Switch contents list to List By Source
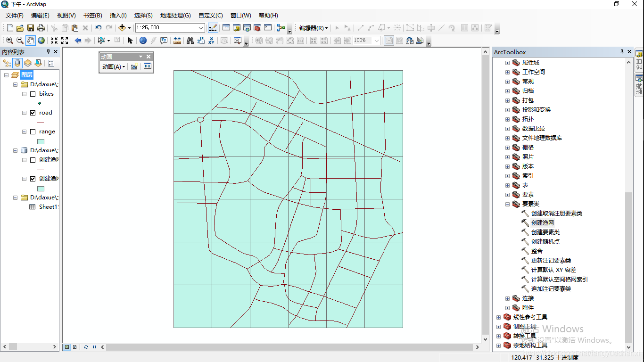The height and width of the screenshot is (362, 644). pos(17,63)
